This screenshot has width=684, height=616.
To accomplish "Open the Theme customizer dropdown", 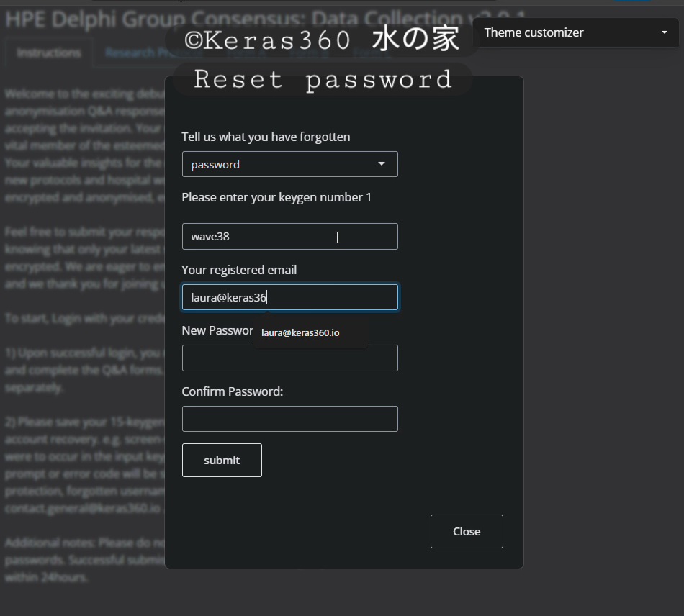I will 575,32.
